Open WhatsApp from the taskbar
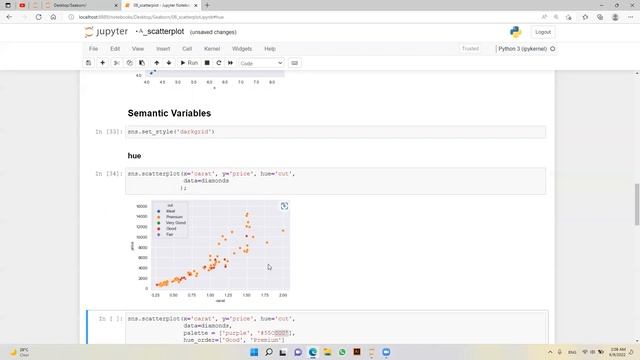The height and width of the screenshot is (360, 640). point(342,352)
